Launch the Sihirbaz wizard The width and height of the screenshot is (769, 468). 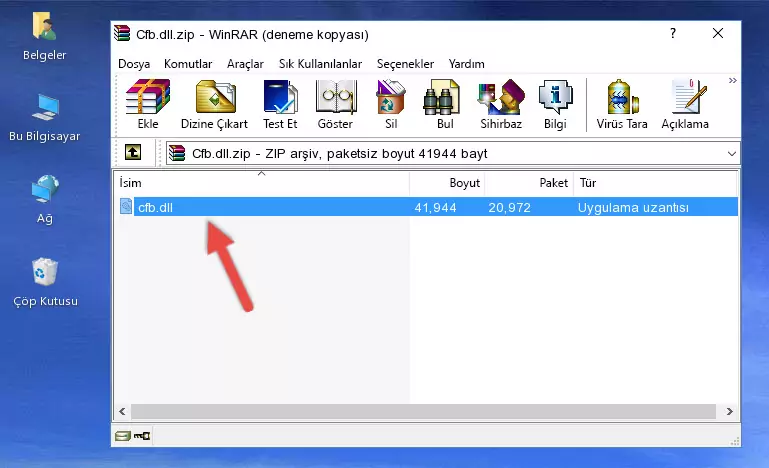[x=501, y=104]
